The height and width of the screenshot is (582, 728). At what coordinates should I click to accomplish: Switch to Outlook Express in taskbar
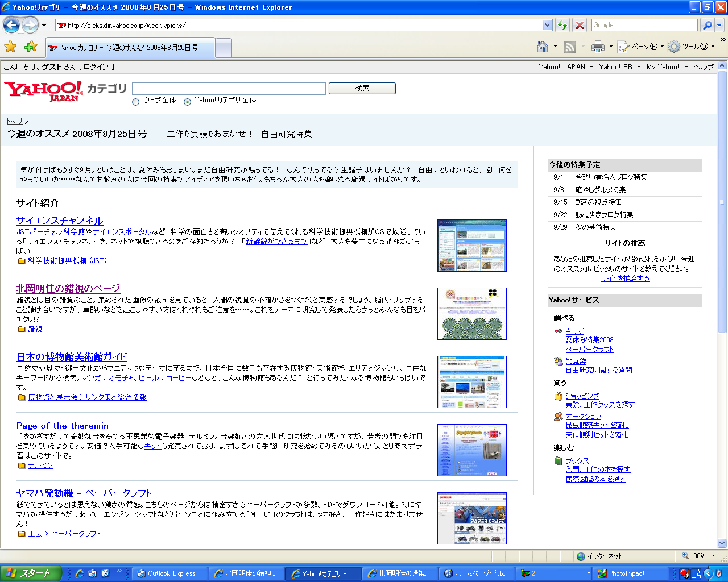point(169,573)
